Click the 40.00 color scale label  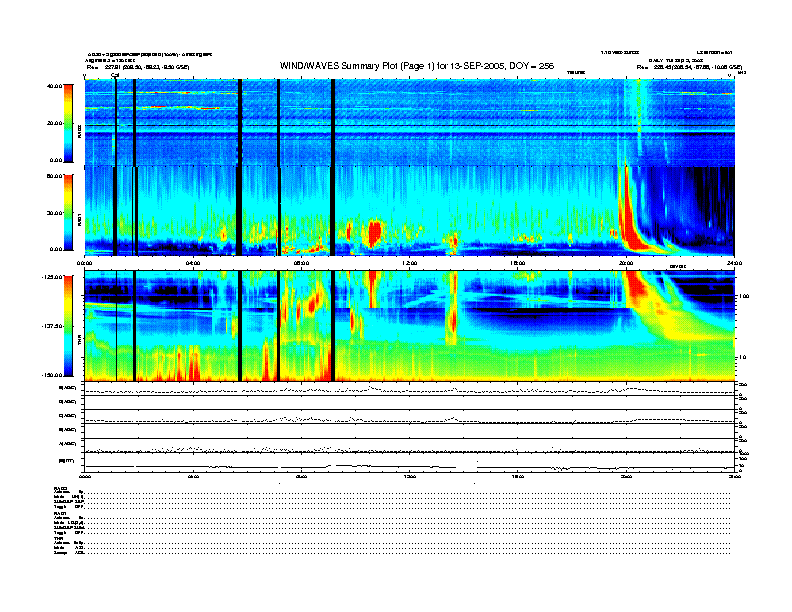click(x=55, y=86)
